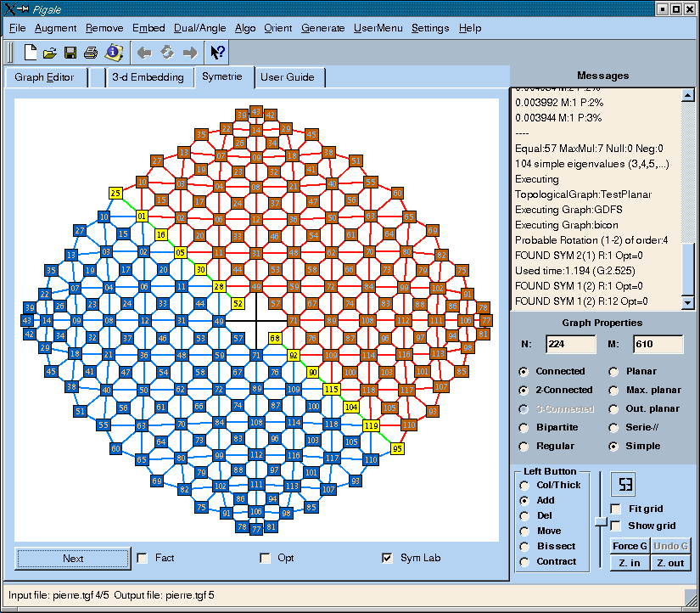
Task: Click the blue info icon in toolbar
Action: coord(113,53)
